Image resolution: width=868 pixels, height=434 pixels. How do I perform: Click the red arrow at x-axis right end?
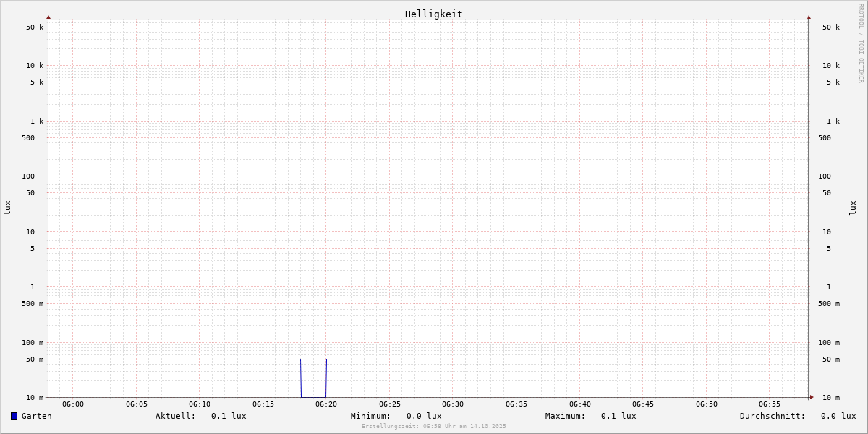tap(812, 397)
